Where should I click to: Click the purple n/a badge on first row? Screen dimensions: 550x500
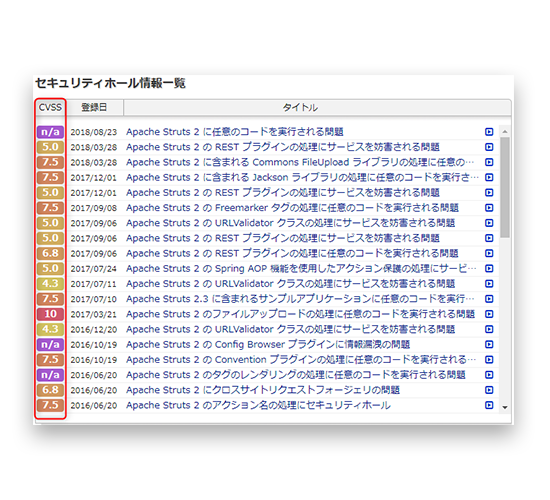[51, 132]
